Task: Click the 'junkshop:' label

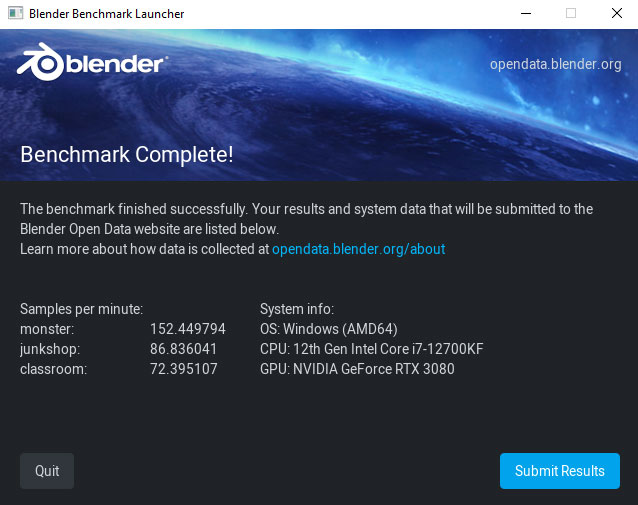Action: tap(50, 350)
